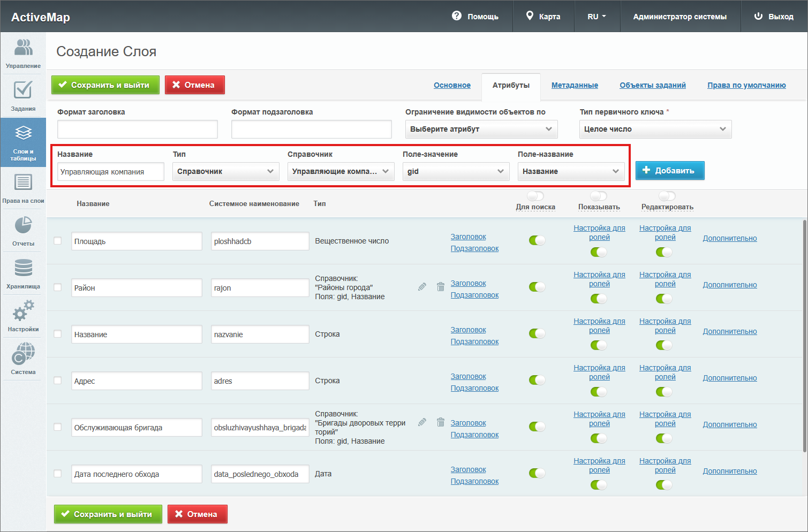Click the attributes list vertical scrollbar
This screenshot has width=808, height=532.
point(804,335)
